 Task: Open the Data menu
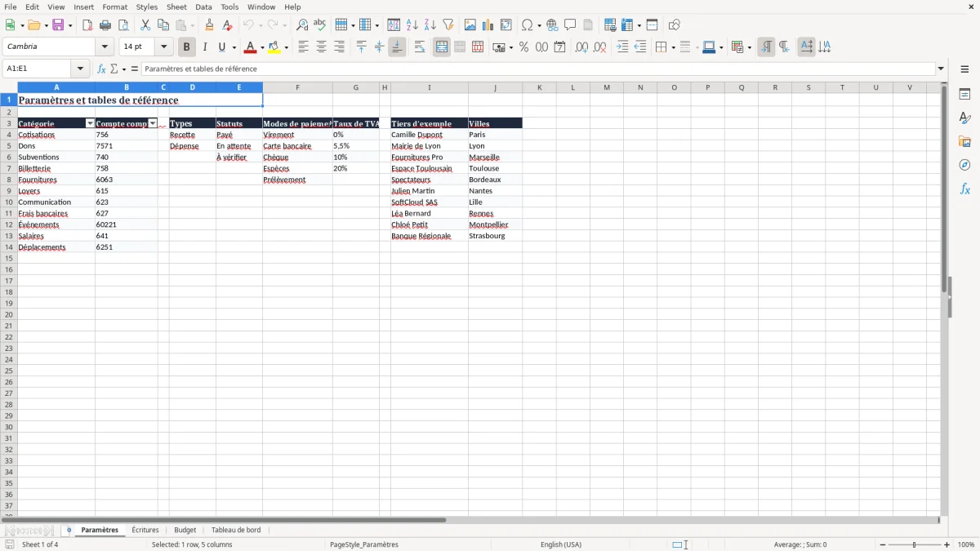[203, 7]
